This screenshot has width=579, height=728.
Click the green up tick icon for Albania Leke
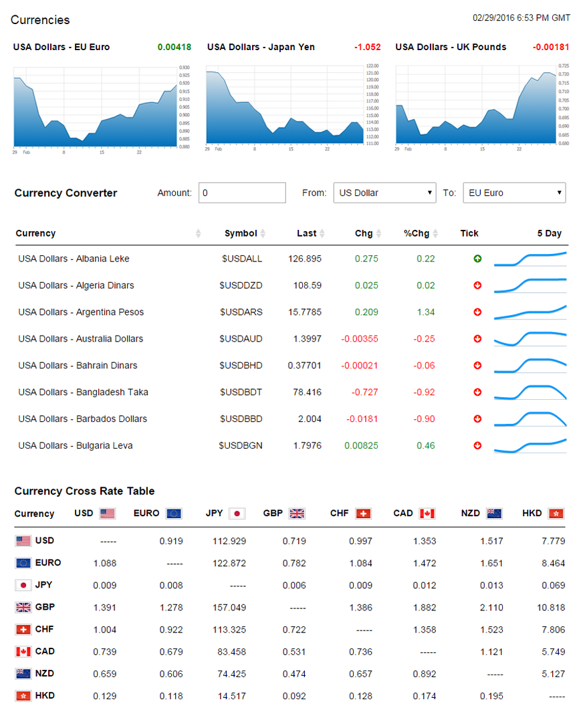pos(477,259)
